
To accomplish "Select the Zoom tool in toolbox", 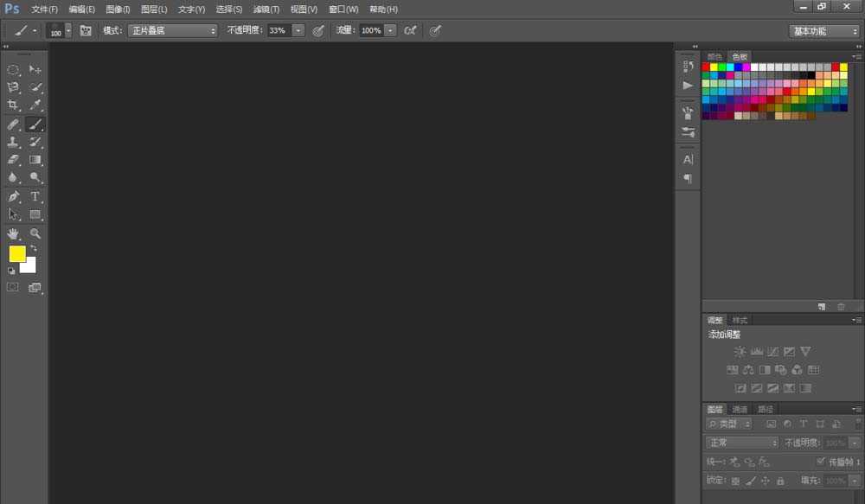I will 35,233.
